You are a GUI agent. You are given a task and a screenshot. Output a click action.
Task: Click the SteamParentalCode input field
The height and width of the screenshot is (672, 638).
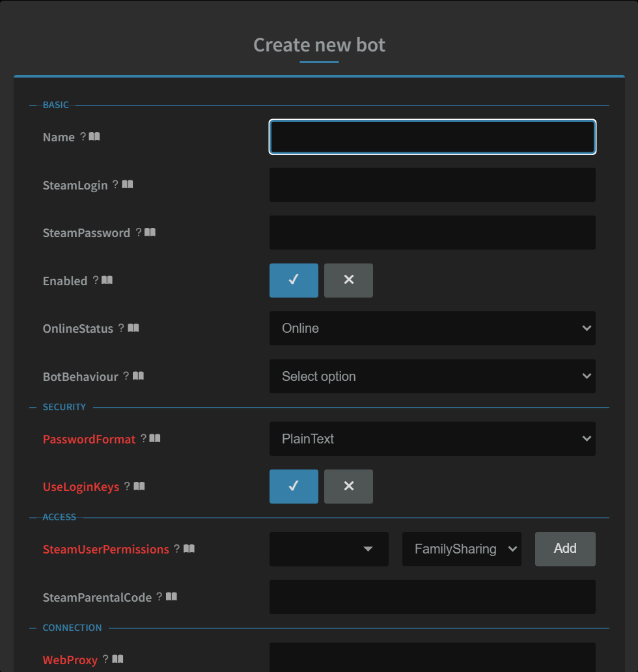click(432, 597)
